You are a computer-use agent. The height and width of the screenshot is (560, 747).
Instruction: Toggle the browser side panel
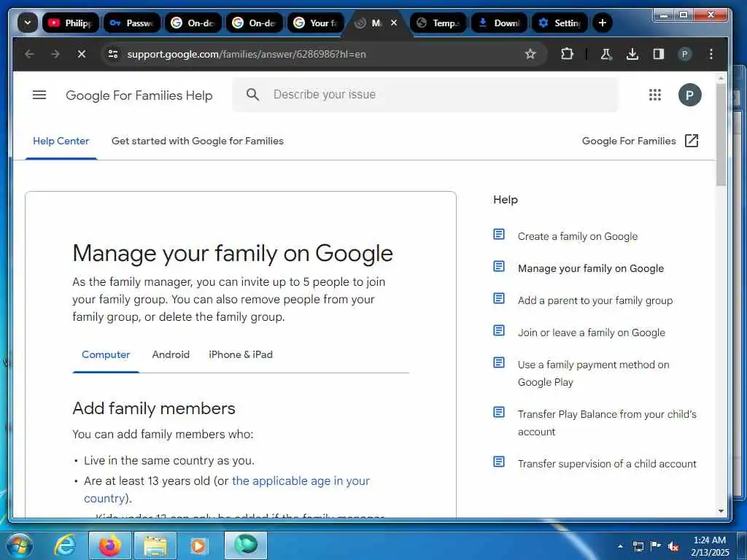click(659, 54)
